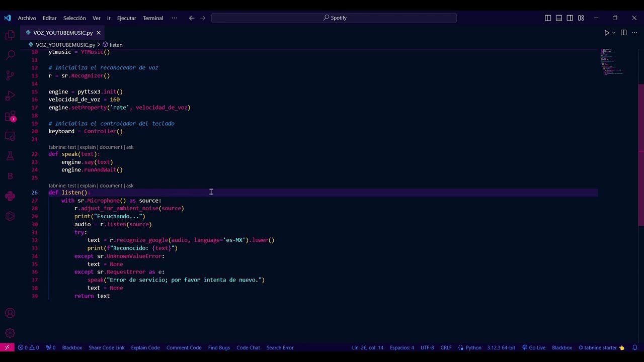644x362 pixels.
Task: Change language mode Python
Action: point(473,347)
